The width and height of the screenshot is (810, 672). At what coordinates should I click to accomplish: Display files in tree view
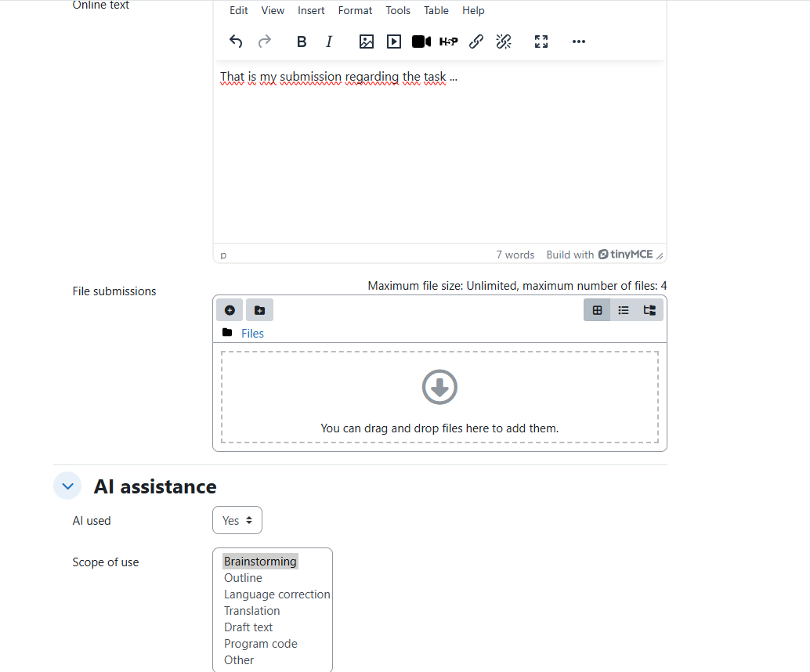pyautogui.click(x=650, y=310)
